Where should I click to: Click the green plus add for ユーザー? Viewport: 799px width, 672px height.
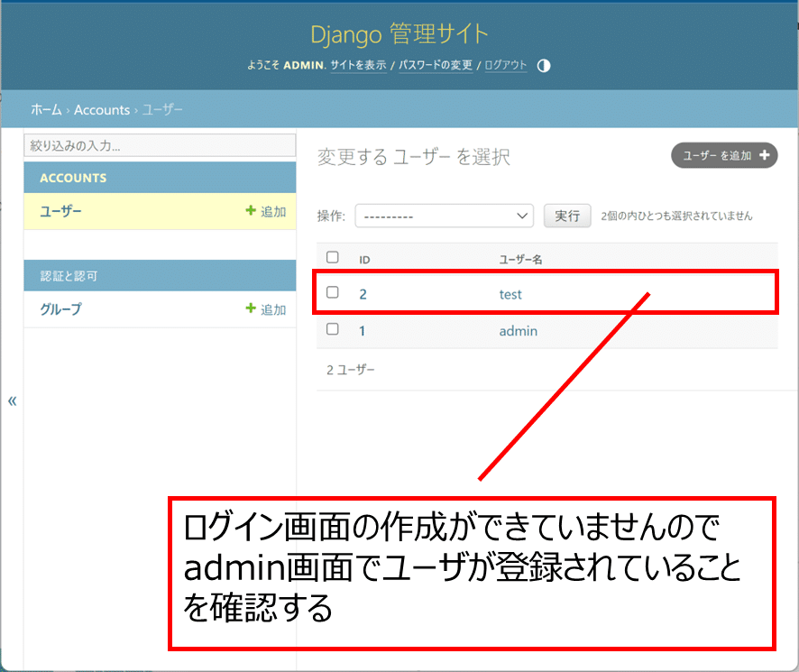tap(265, 211)
